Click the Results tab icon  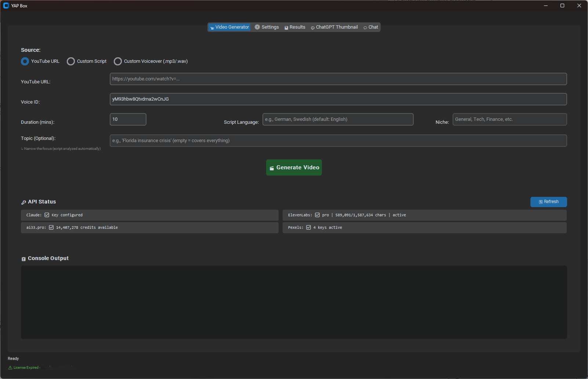pos(286,28)
